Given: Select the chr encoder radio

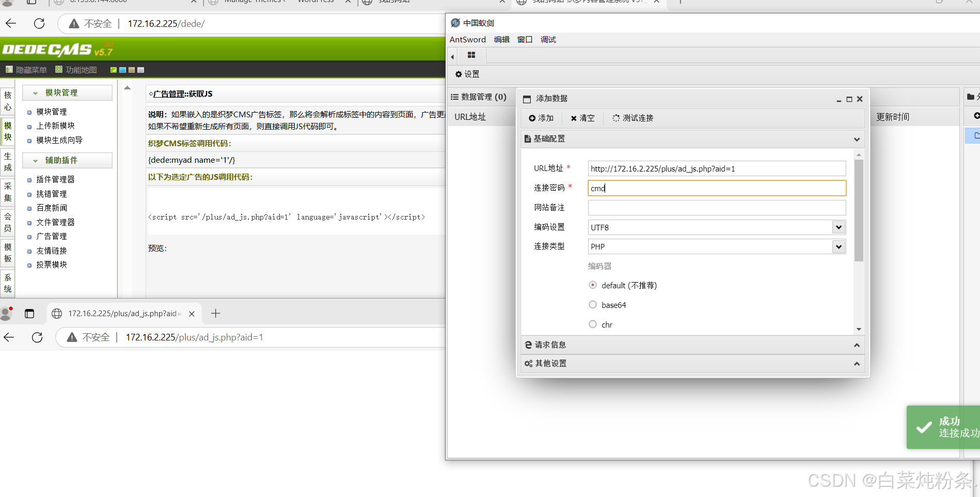Looking at the screenshot, I should click(x=593, y=324).
